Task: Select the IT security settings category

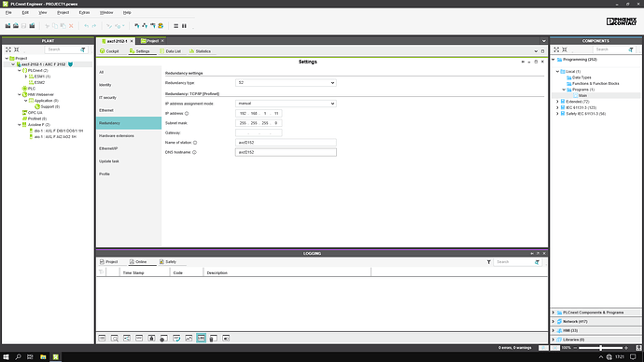Action: coord(129,98)
